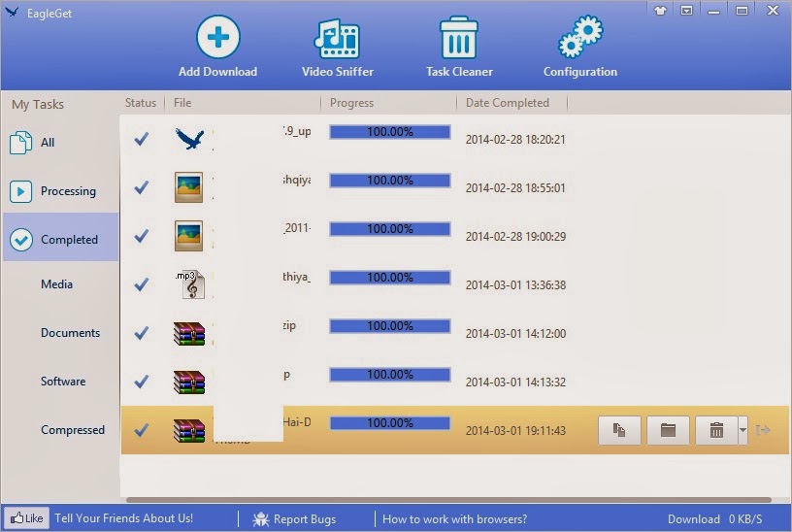This screenshot has width=792, height=532.
Task: Filter tasks by Documents
Action: (x=70, y=333)
